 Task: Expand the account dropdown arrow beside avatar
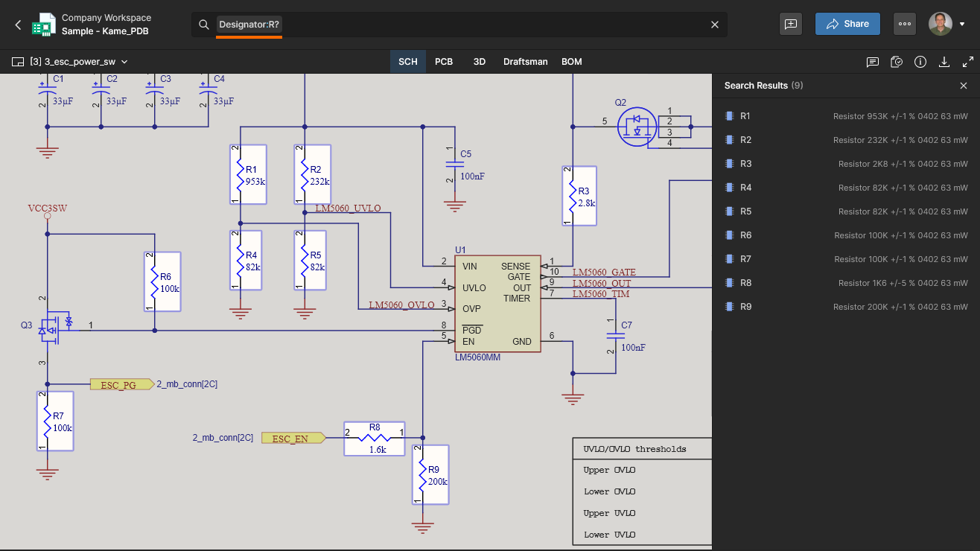(962, 25)
